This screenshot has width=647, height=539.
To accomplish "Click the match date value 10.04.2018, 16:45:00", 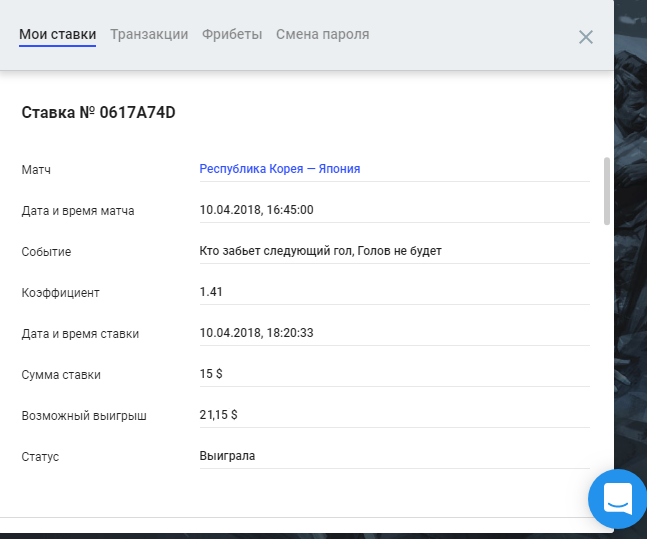I will 256,210.
